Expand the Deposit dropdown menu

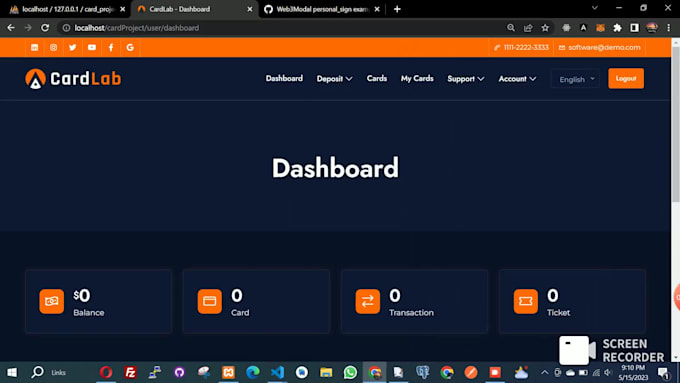334,79
